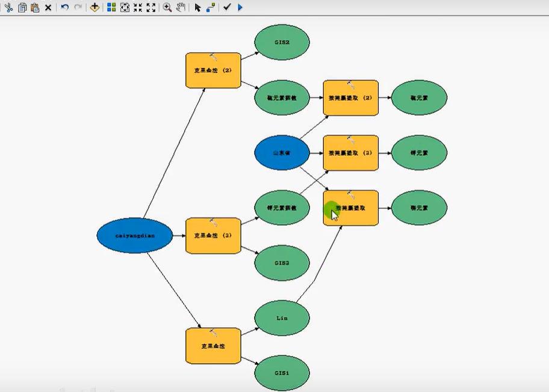Select the caiyangdian input ellipse

tap(135, 235)
